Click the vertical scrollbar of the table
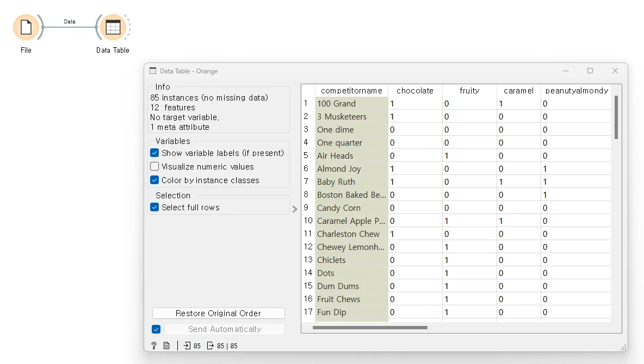644x364 pixels. (x=616, y=117)
